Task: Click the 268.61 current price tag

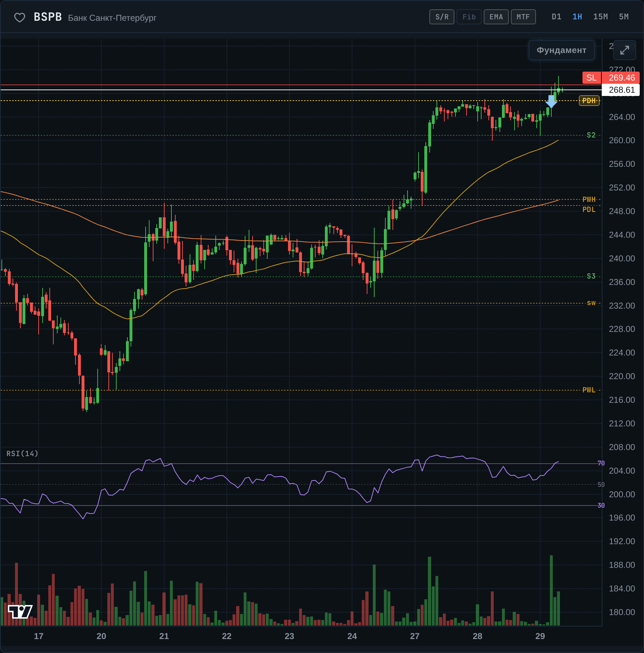Action: (621, 90)
